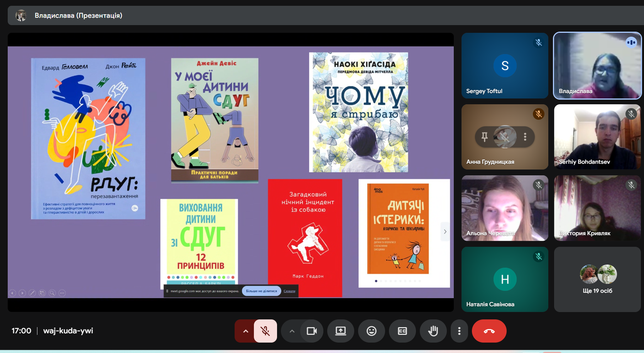Screen dimensions: 644x353
Task: Pin Анна Грудницкая's tile with pin icon
Action: (485, 137)
